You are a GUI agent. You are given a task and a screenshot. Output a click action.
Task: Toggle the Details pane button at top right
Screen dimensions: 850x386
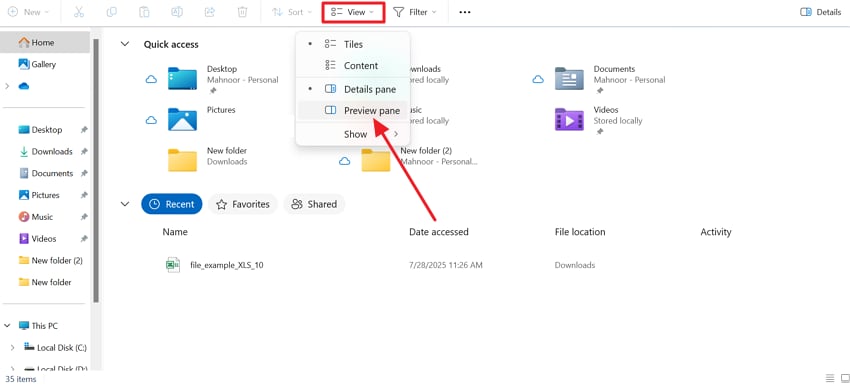point(821,12)
